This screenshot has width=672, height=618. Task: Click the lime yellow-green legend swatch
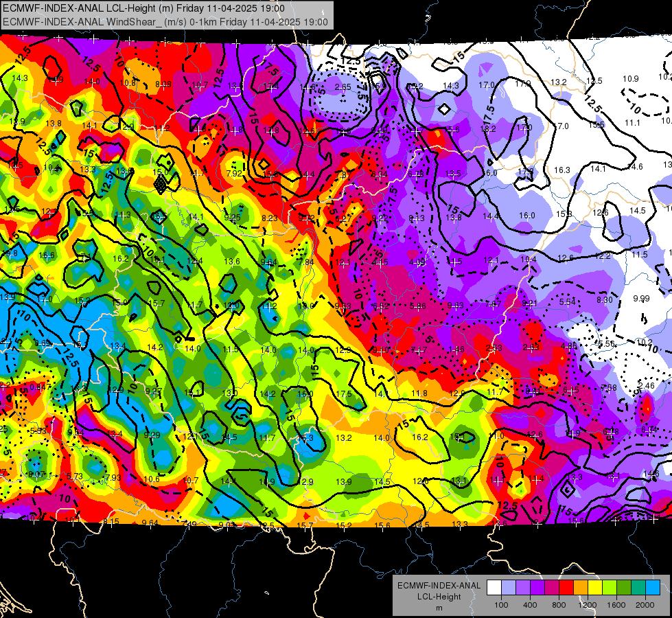point(610,588)
